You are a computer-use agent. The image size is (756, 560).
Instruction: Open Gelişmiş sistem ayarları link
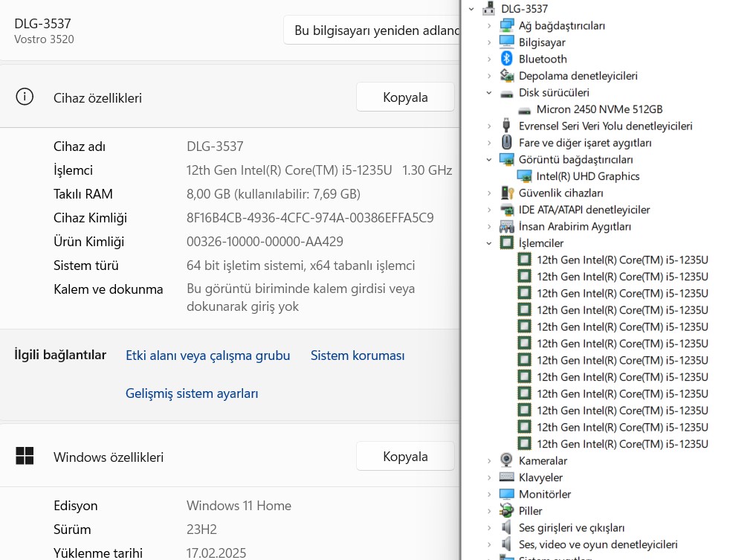(x=192, y=393)
